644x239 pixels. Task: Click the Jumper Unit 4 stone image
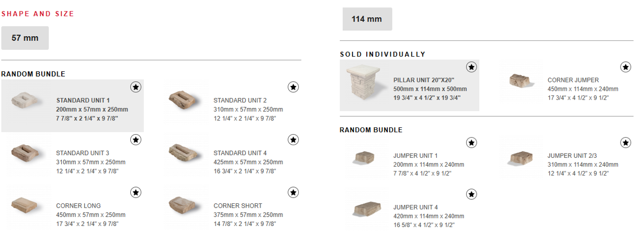click(370, 210)
